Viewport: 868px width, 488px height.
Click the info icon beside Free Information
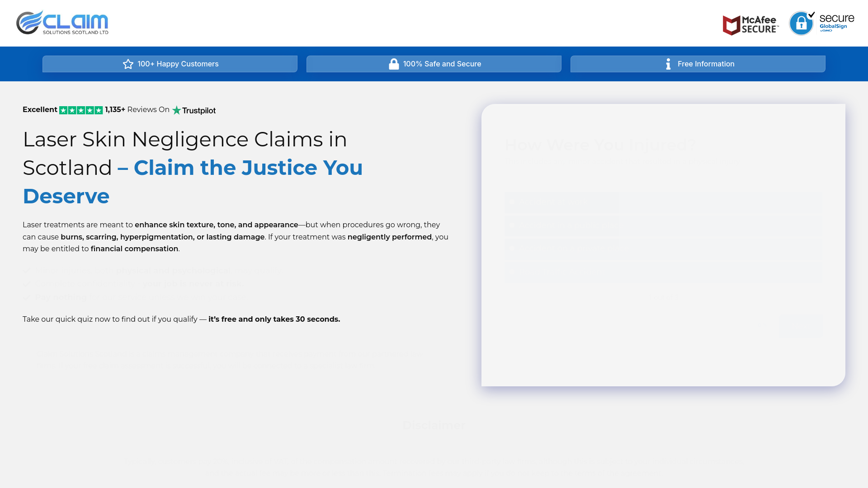click(668, 64)
